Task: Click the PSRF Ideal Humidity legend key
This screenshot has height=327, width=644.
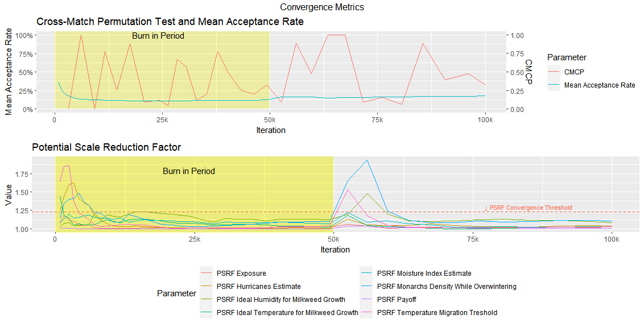Action: pos(207,300)
